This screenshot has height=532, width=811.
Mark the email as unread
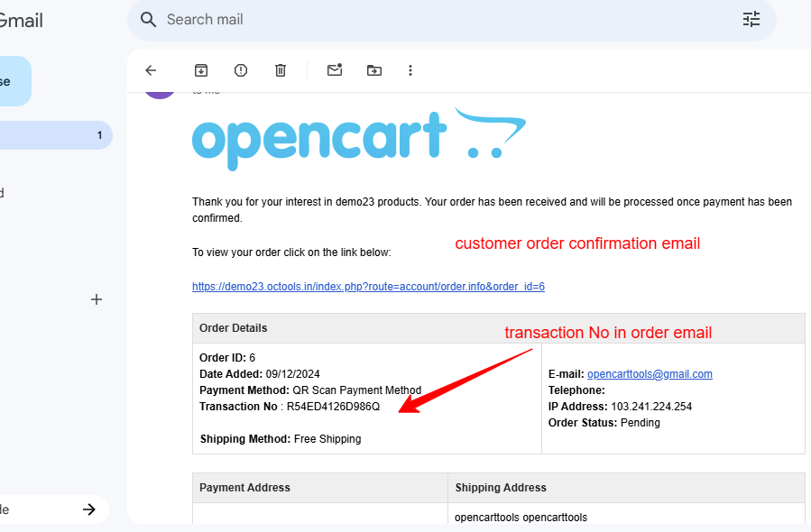[335, 69]
